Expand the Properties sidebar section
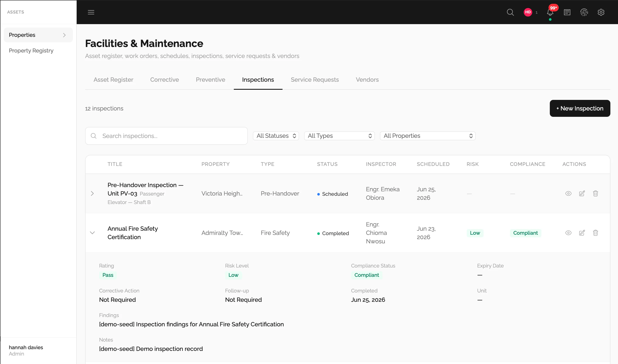Screen dimensions: 618x364 [38, 35]
